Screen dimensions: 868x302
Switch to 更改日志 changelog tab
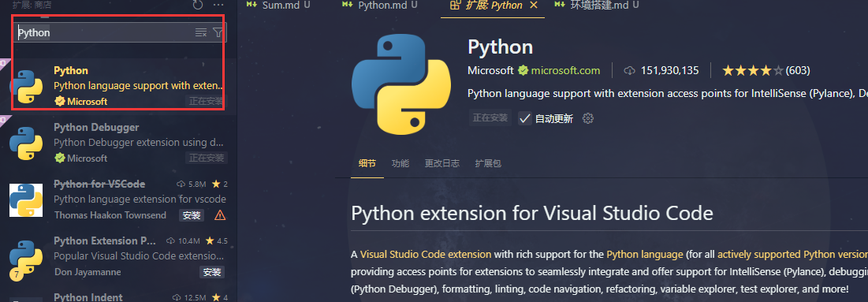[x=441, y=163]
